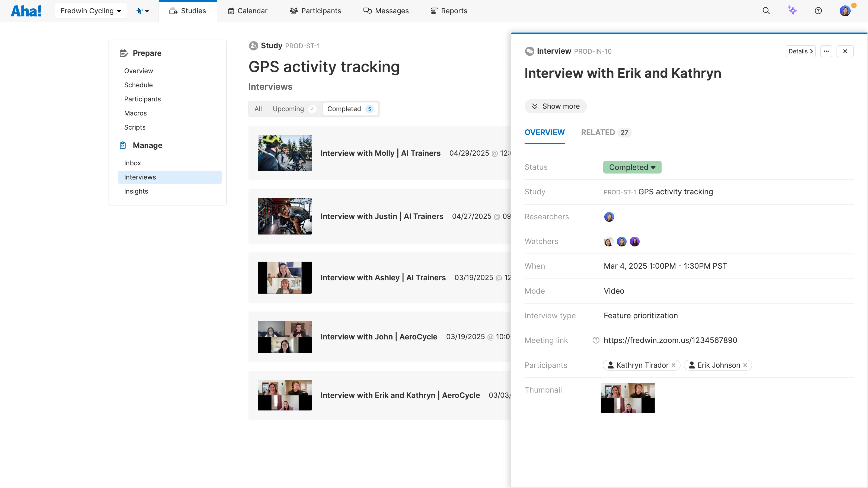This screenshot has height=488, width=868.
Task: Switch to the Related tab
Action: tap(598, 132)
